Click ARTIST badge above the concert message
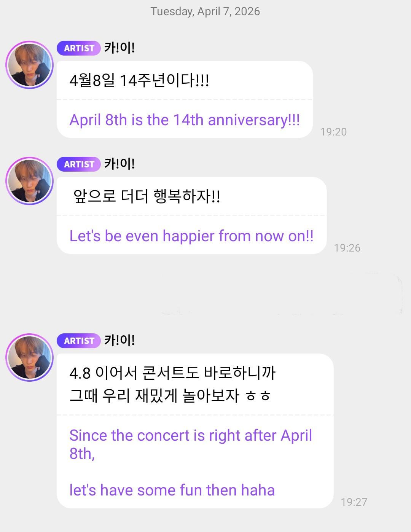Screen dimensions: 411x532 [x=79, y=341]
